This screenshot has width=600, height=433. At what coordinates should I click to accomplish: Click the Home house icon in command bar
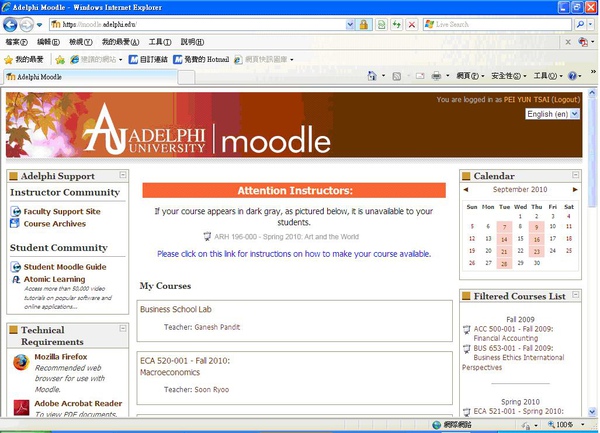pos(372,75)
